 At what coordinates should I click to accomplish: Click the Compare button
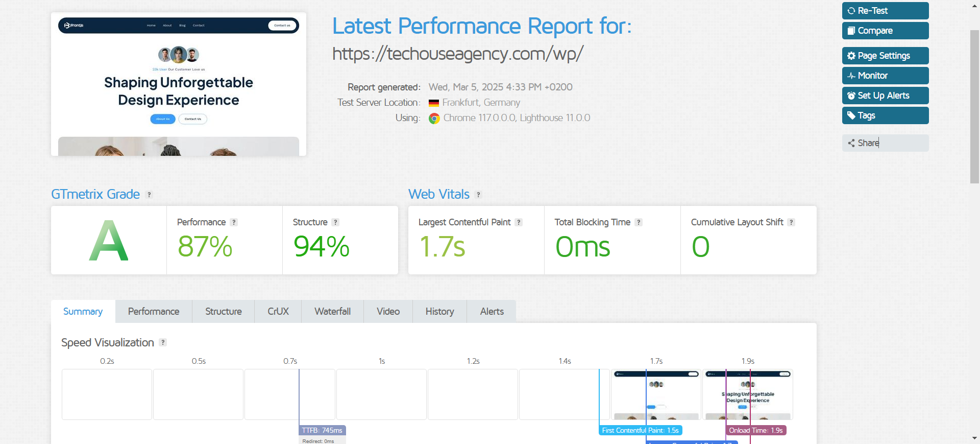pyautogui.click(x=885, y=31)
